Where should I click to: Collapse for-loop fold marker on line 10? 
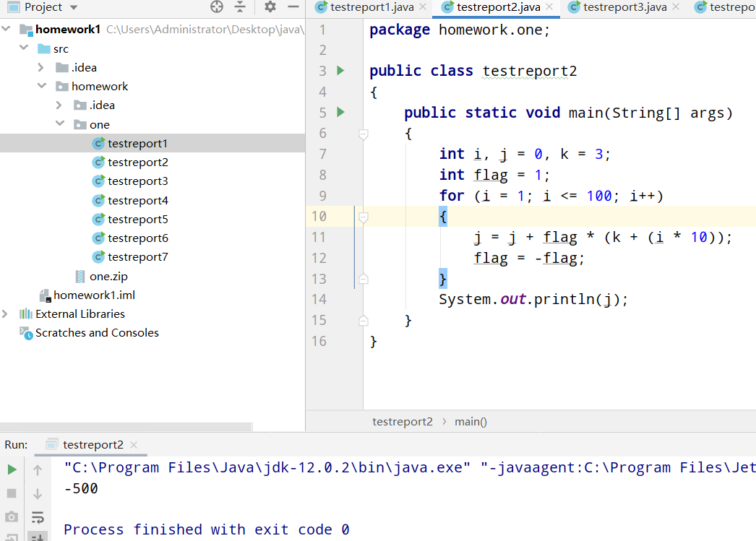(364, 217)
